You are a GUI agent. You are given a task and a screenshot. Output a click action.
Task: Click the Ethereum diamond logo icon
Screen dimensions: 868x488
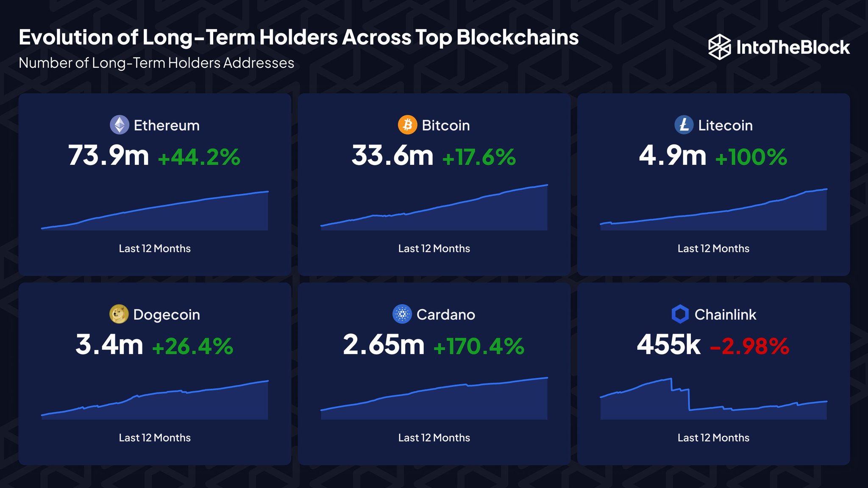pos(120,125)
